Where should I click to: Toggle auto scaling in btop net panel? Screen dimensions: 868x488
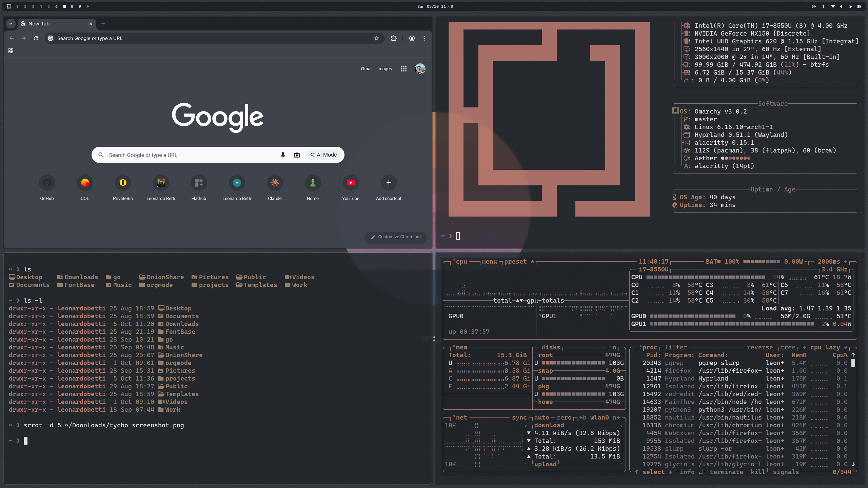click(x=541, y=418)
